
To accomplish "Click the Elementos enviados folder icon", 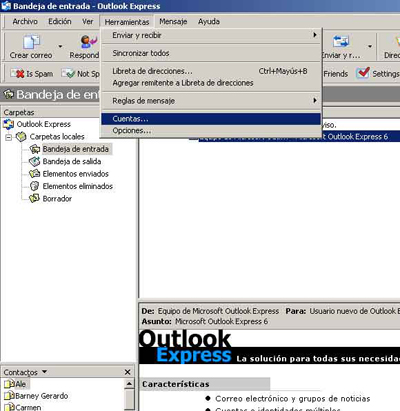I will pos(35,174).
